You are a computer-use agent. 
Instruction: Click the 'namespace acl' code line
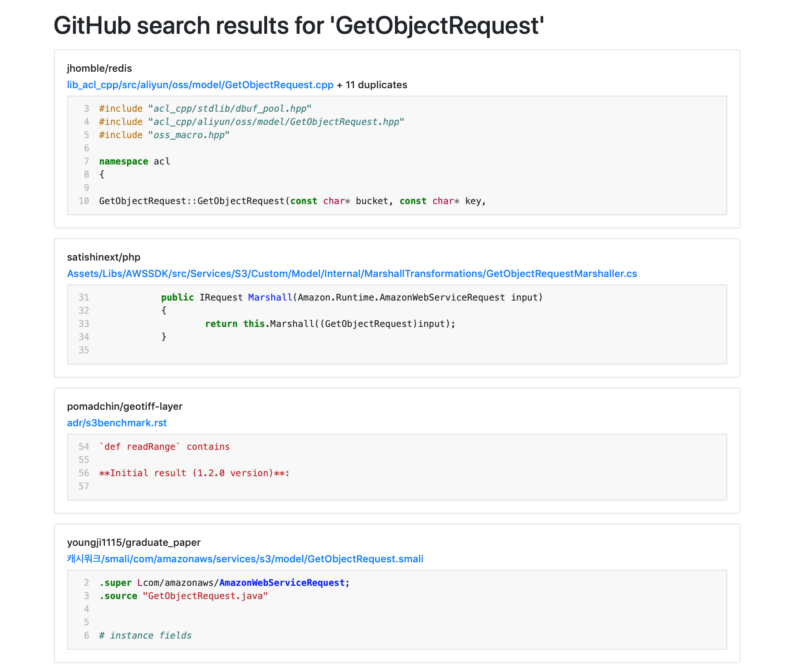click(134, 162)
